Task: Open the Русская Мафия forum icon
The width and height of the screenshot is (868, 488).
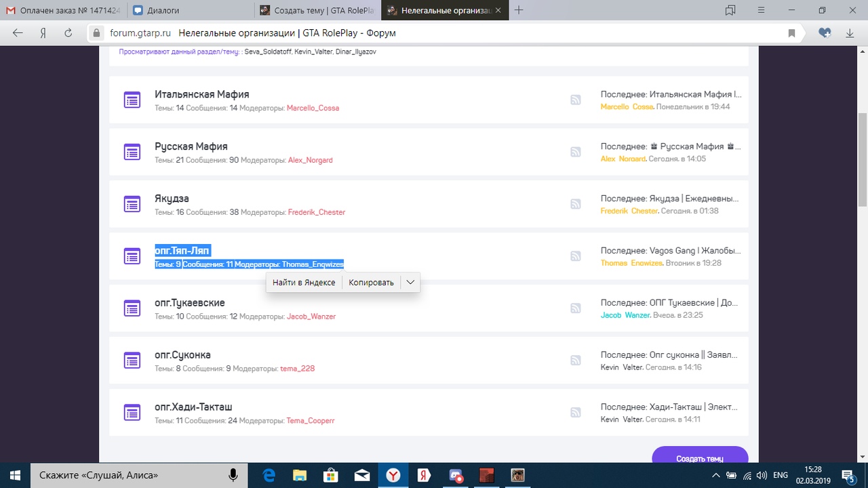Action: pyautogui.click(x=132, y=152)
